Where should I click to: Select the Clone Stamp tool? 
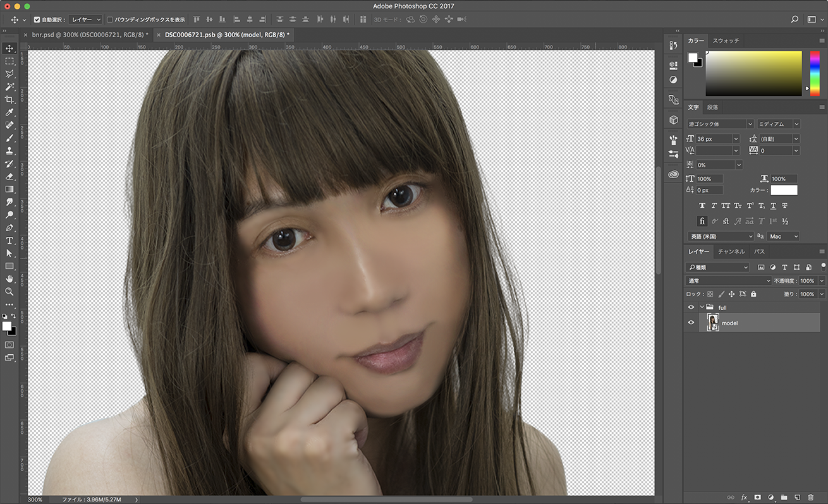coord(9,151)
